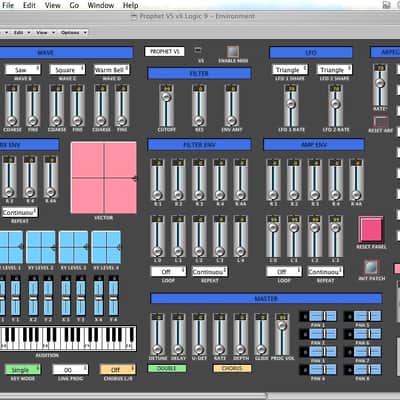Click the Filter Env section header

[x=199, y=145]
